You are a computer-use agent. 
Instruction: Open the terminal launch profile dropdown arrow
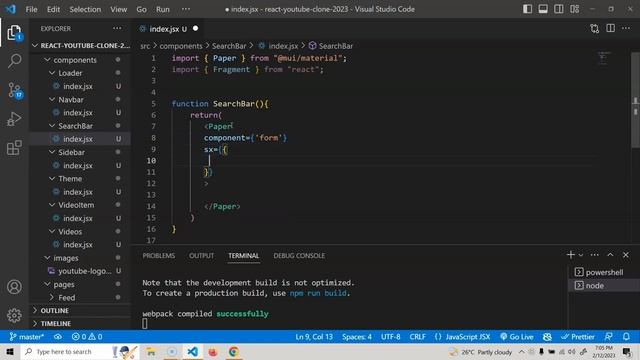tap(581, 255)
